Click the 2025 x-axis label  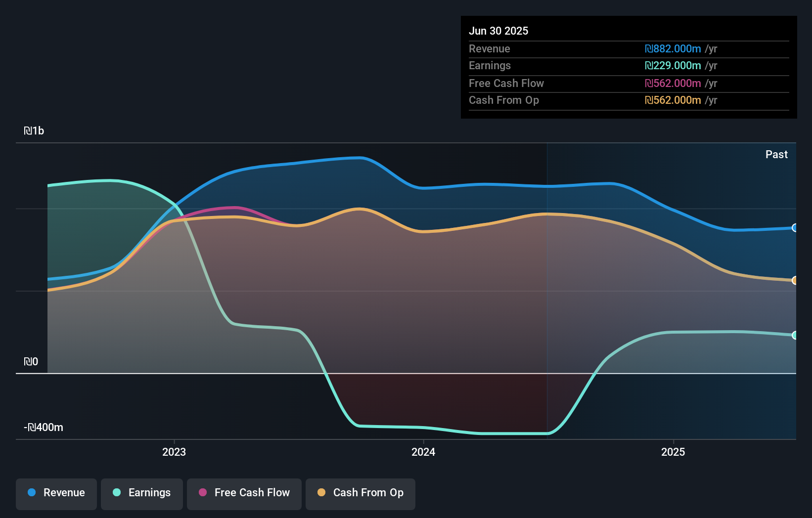tap(673, 452)
